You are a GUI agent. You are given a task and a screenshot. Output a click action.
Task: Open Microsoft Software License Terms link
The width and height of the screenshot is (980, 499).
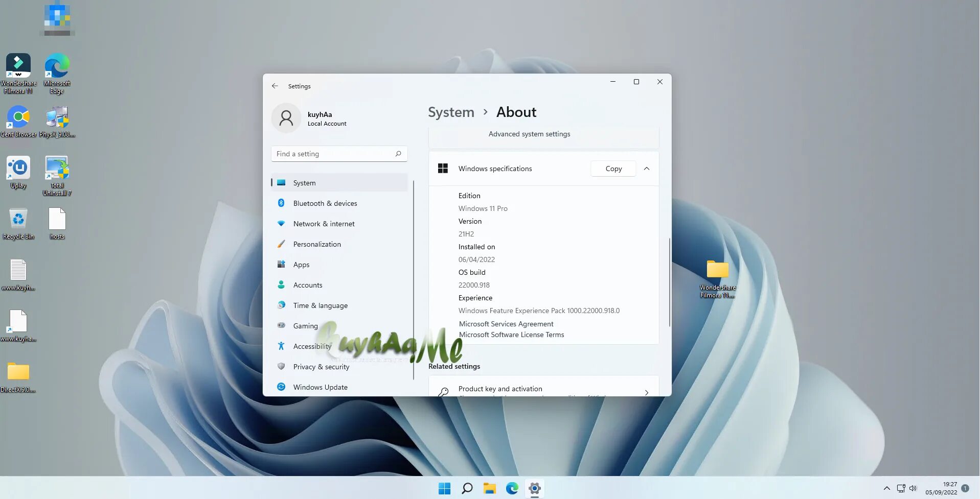(511, 335)
